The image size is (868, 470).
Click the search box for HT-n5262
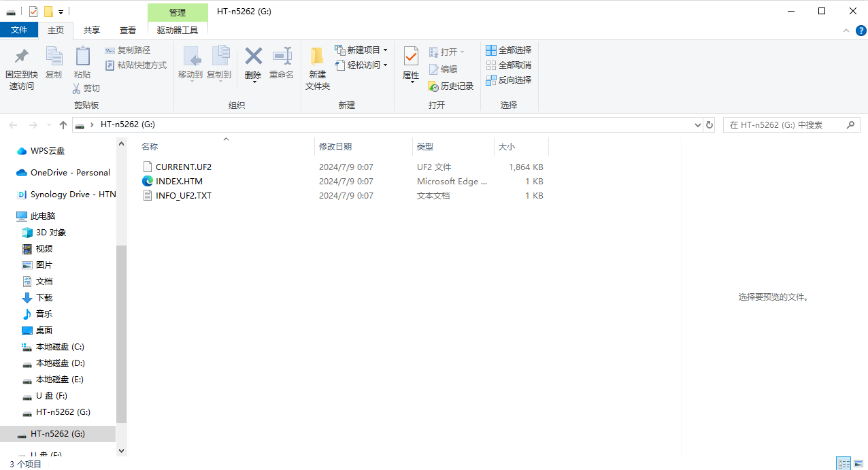click(786, 125)
